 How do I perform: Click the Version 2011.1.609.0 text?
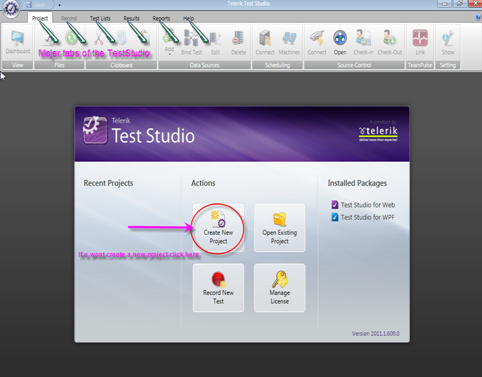376,333
